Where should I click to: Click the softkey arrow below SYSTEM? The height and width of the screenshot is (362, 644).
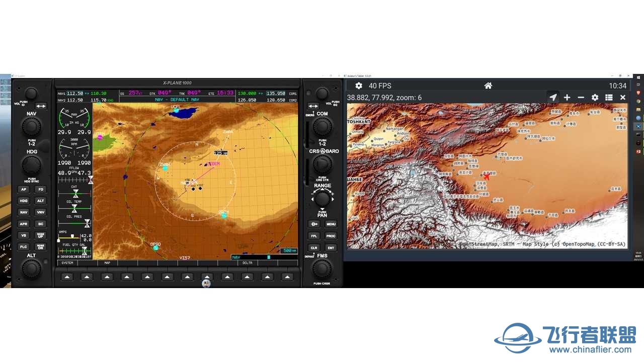pyautogui.click(x=67, y=277)
